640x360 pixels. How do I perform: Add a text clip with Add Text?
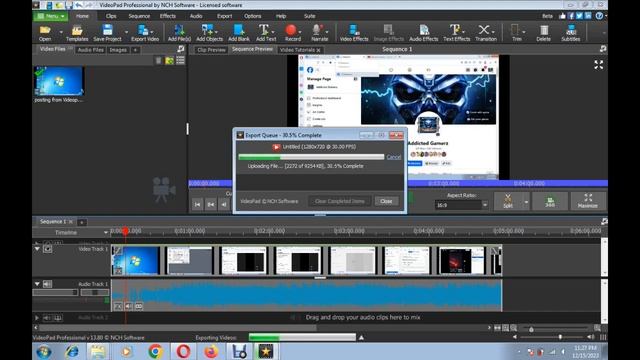pyautogui.click(x=266, y=33)
